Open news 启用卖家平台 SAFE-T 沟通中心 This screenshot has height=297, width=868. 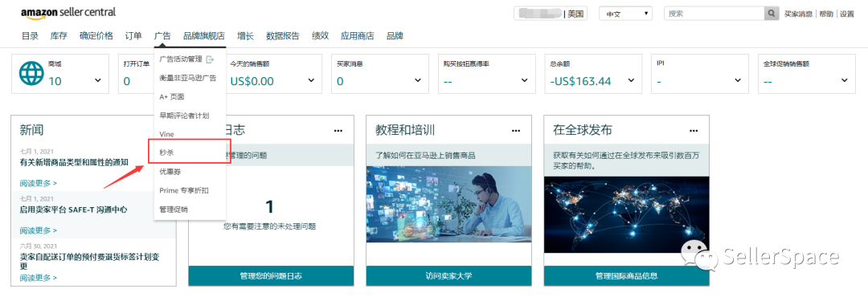[x=74, y=210]
